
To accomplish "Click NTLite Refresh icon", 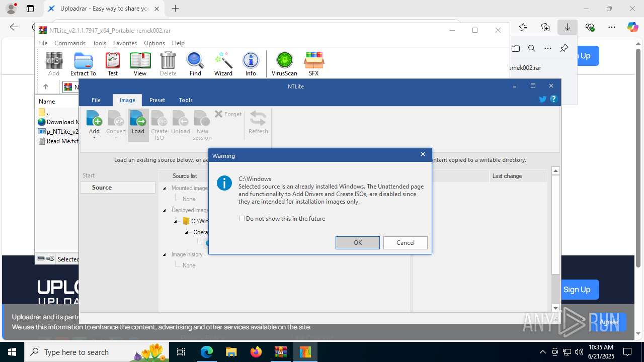I will tap(258, 123).
